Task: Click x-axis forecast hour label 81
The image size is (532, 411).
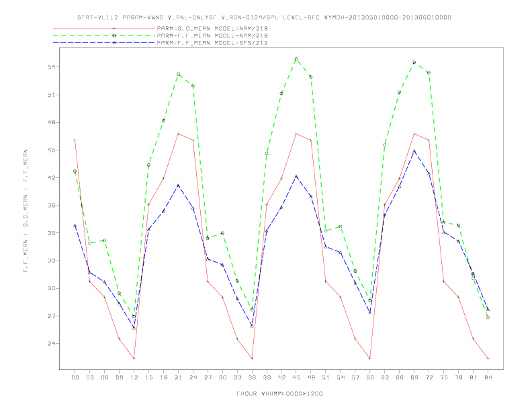Action: click(x=474, y=377)
